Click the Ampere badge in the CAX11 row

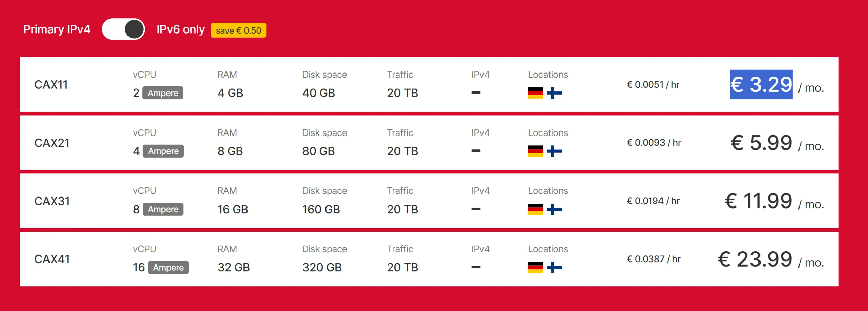(163, 93)
